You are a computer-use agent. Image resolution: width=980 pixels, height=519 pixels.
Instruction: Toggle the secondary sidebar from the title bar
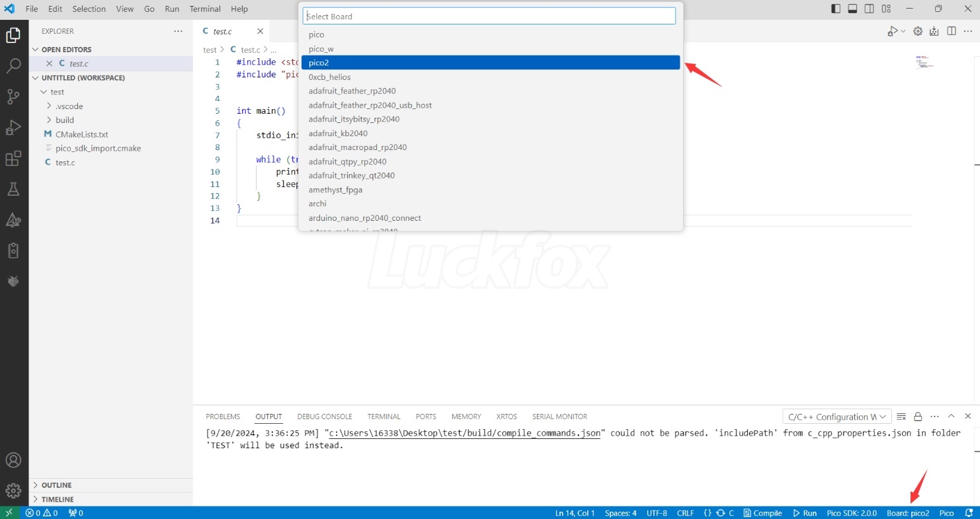869,8
